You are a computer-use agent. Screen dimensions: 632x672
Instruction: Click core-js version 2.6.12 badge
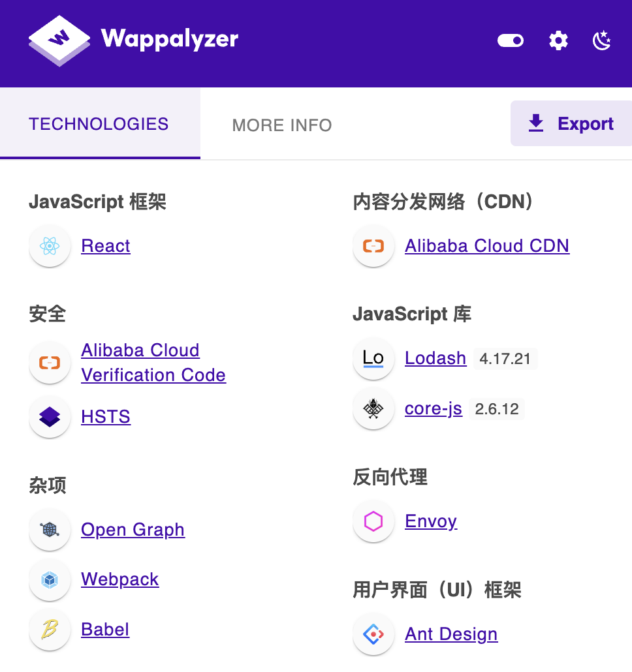496,409
